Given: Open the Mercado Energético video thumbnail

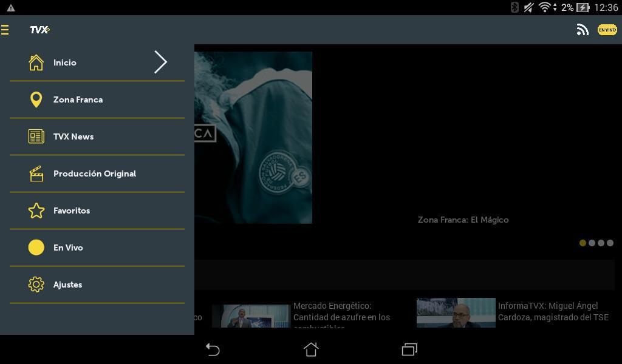Looking at the screenshot, I should point(251,316).
